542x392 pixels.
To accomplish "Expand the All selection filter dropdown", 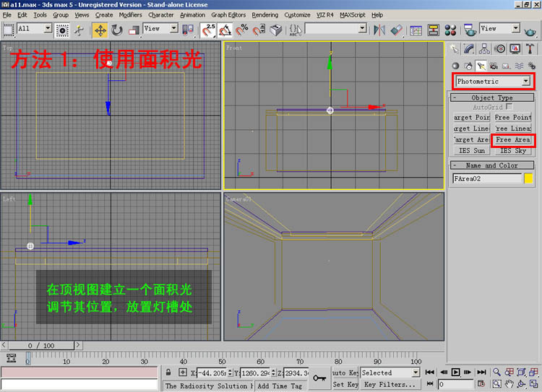I will click(48, 29).
